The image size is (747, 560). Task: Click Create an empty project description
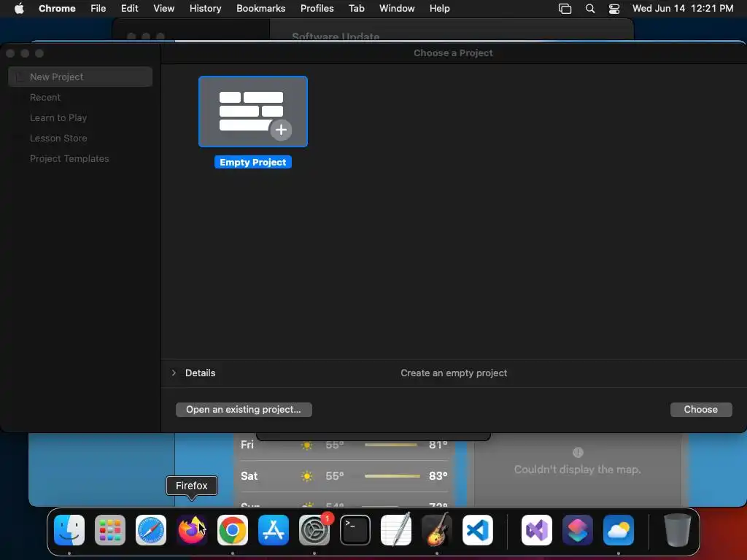click(454, 373)
